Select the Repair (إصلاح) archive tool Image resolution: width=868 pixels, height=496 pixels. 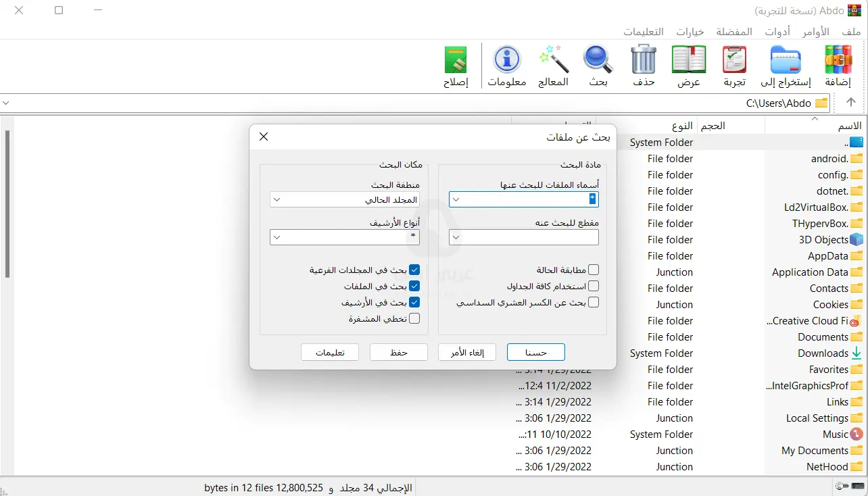point(455,64)
